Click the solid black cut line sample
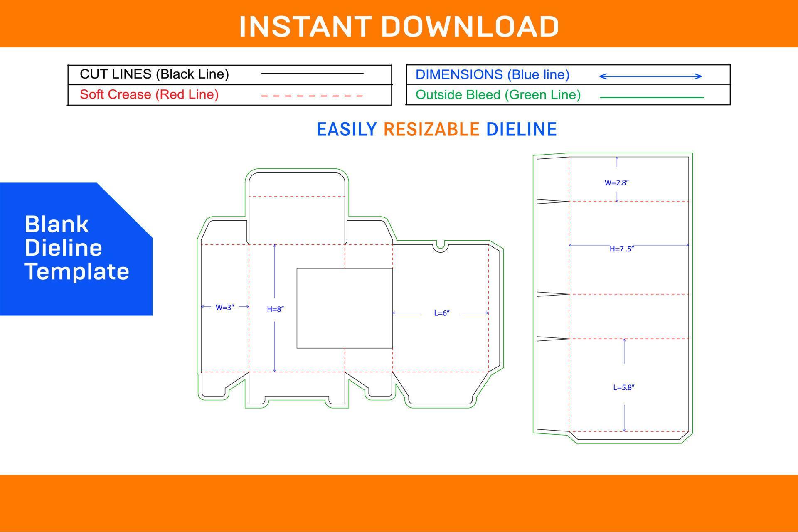The image size is (798, 532). pos(312,74)
